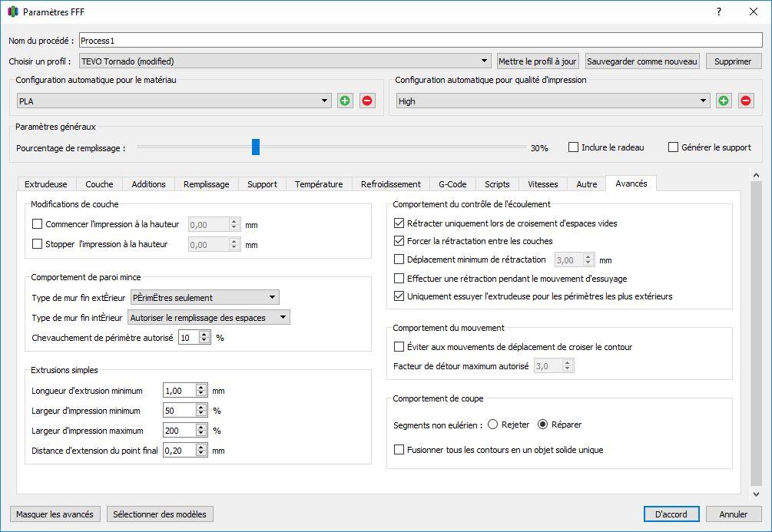
Task: Click the Annuler button
Action: 734,514
